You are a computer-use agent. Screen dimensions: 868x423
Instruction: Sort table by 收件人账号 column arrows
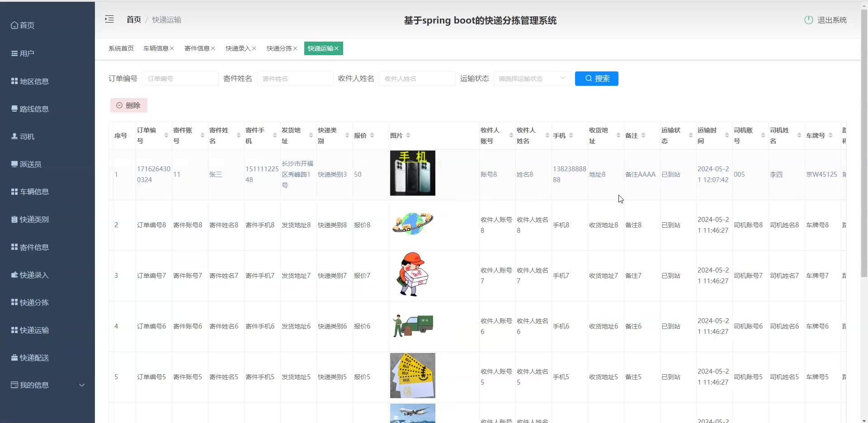(x=511, y=136)
